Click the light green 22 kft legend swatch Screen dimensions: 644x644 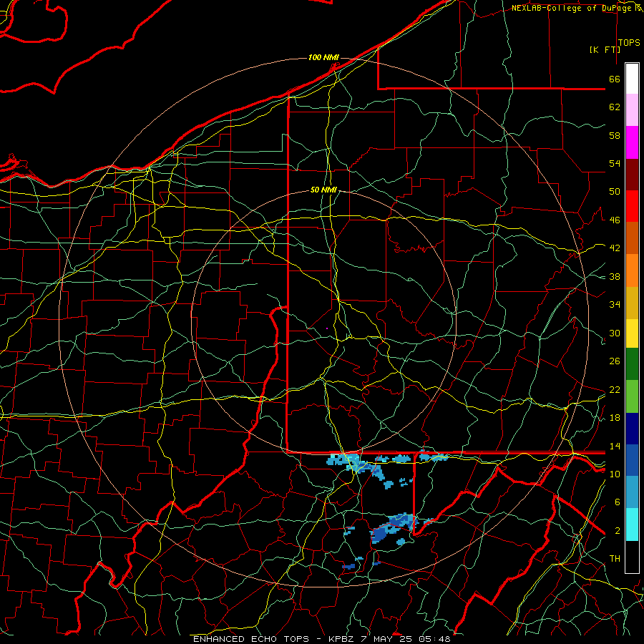point(632,396)
